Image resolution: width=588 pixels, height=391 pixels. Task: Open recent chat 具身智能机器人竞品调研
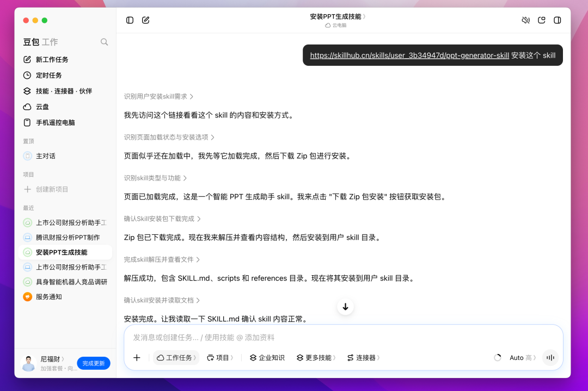click(65, 282)
